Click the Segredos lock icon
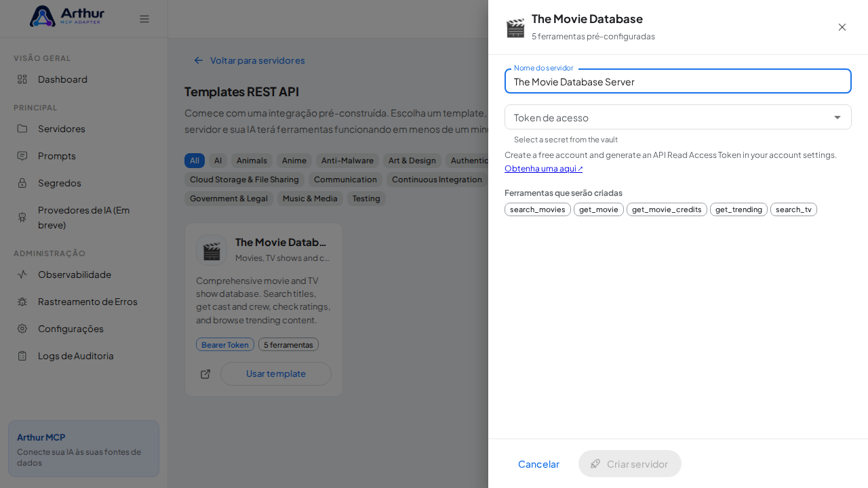This screenshot has height=488, width=868. click(x=22, y=183)
